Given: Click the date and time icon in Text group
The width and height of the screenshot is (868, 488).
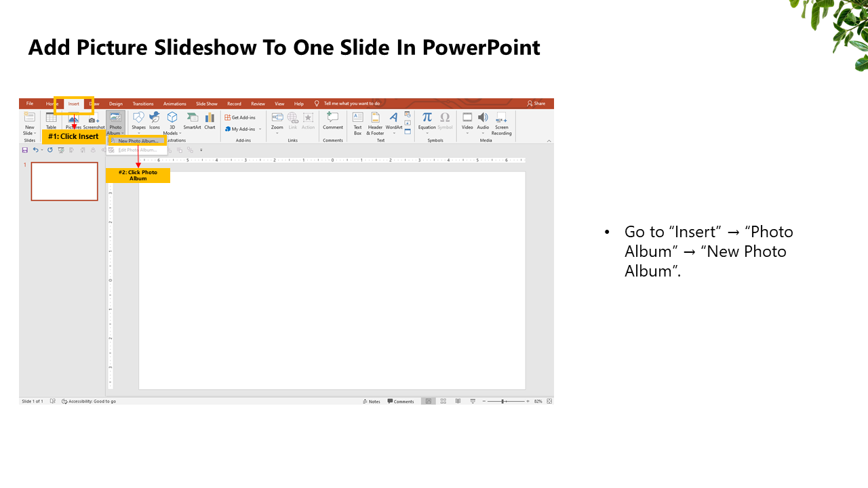Looking at the screenshot, I should click(x=408, y=114).
